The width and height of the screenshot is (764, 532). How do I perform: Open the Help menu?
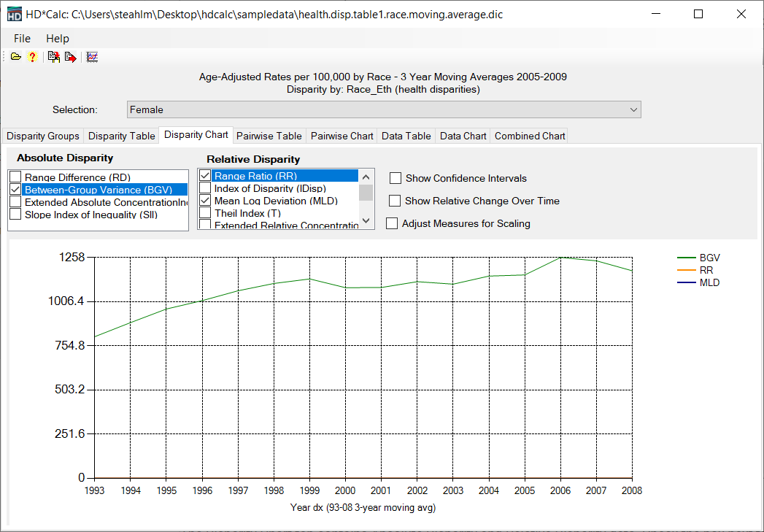coord(58,38)
